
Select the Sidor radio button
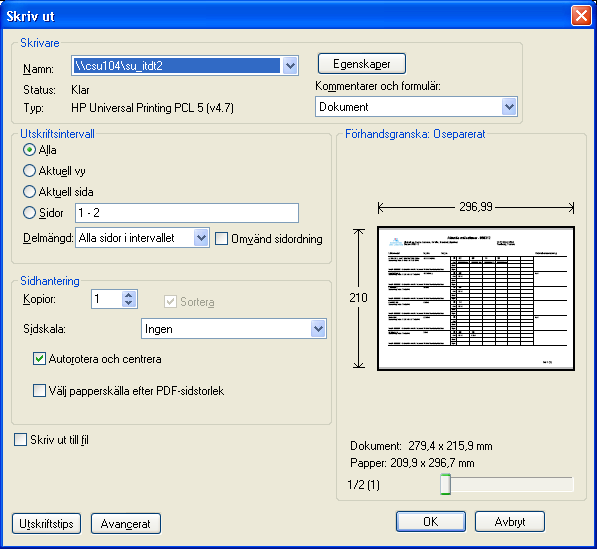click(x=29, y=212)
